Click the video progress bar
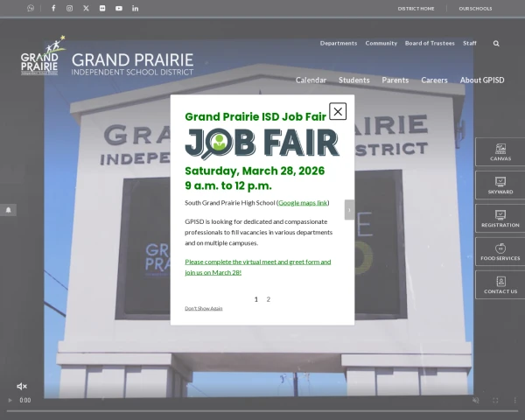 (x=262, y=411)
